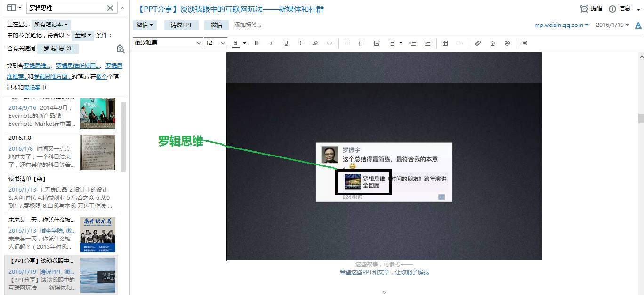Click link 希望这些PPT和文章，让你能了解我
Screen dimensions: 644x295
coord(384,272)
